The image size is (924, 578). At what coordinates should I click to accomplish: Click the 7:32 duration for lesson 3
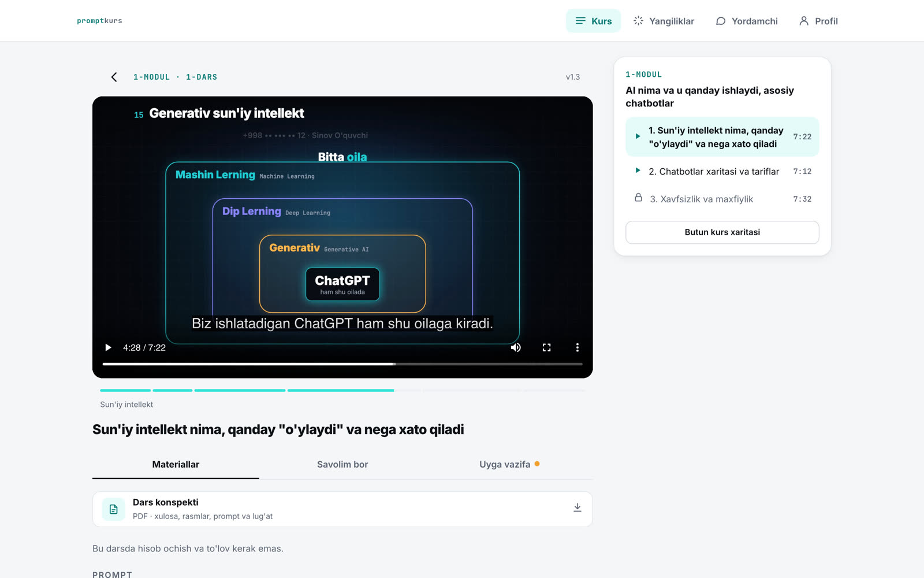click(802, 199)
